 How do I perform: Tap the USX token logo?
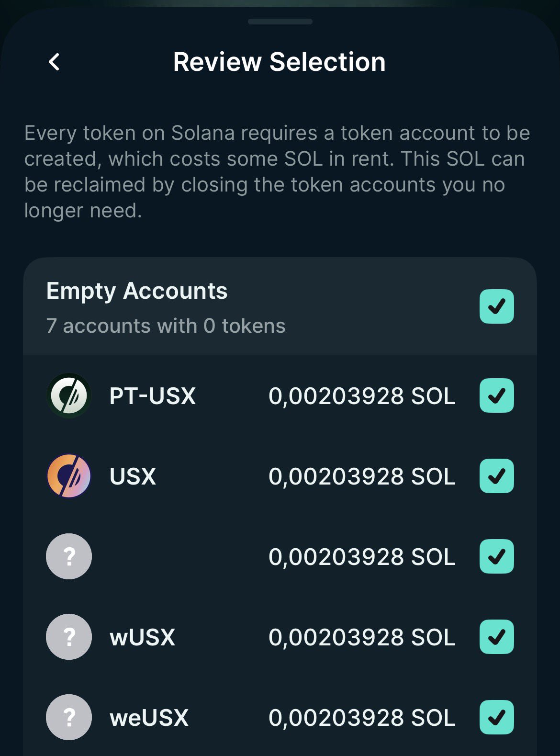click(x=69, y=476)
